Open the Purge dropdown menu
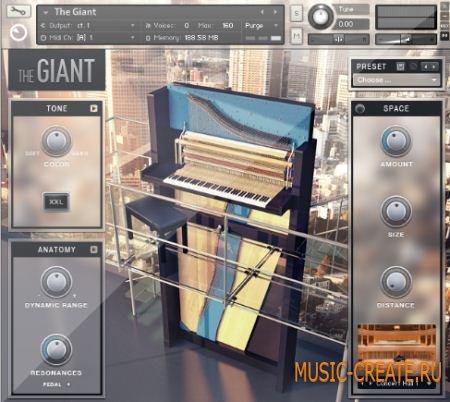 261,26
